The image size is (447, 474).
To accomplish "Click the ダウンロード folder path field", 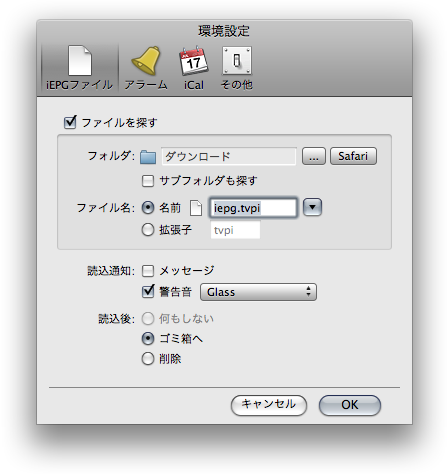I will point(229,156).
